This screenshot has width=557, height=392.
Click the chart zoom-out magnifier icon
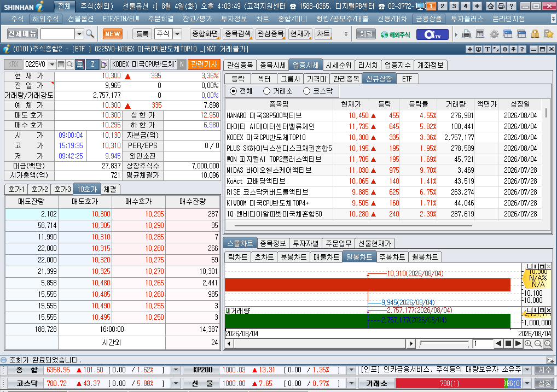pyautogui.click(x=538, y=343)
